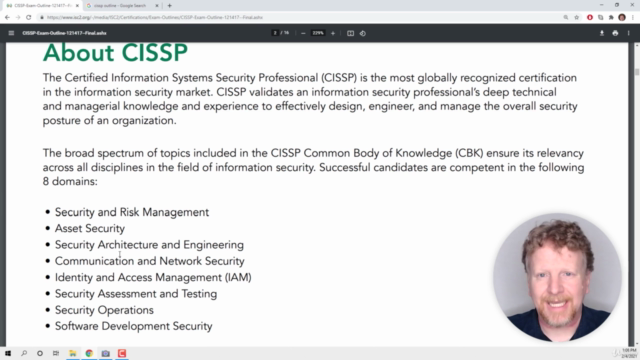This screenshot has width=640, height=360.
Task: Go forward in the browser
Action: [x=18, y=17]
